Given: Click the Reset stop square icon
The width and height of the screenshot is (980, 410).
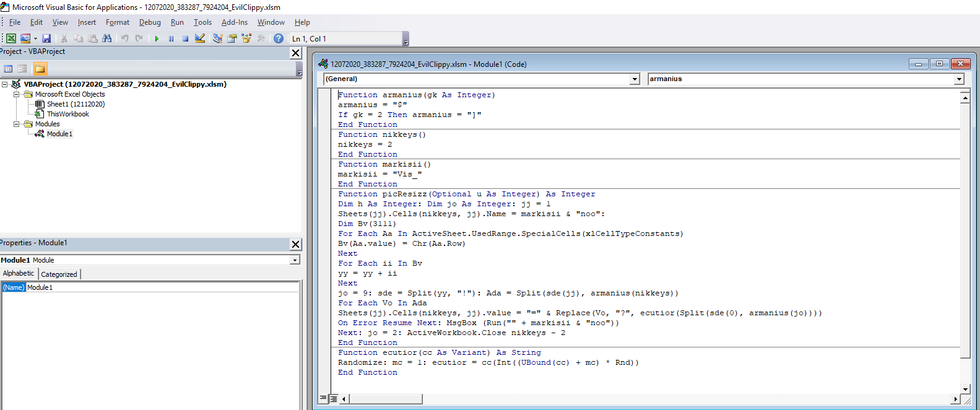Looking at the screenshot, I should 185,38.
